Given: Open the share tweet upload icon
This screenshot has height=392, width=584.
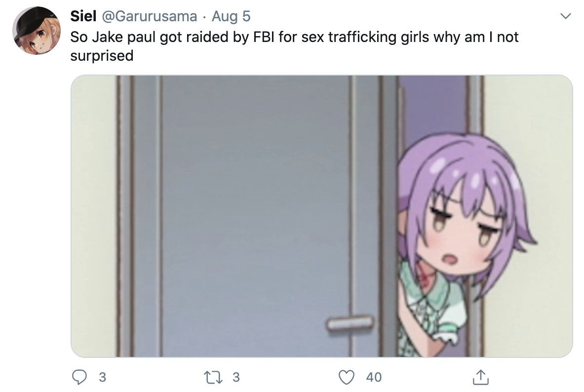Looking at the screenshot, I should (x=480, y=377).
